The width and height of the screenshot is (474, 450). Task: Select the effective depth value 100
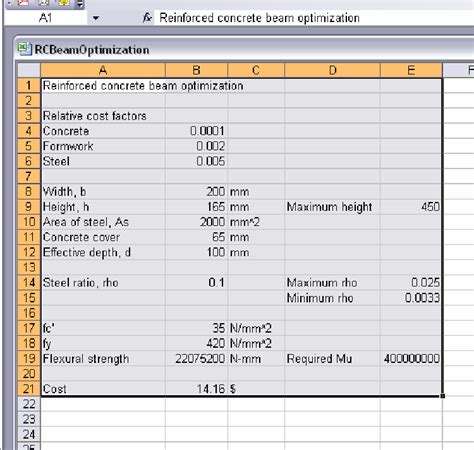(197, 252)
